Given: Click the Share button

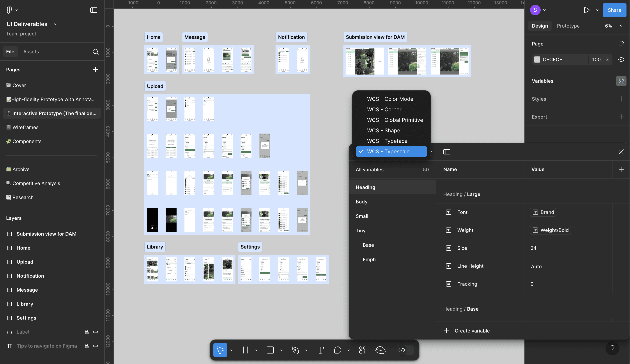Looking at the screenshot, I should coord(614,10).
